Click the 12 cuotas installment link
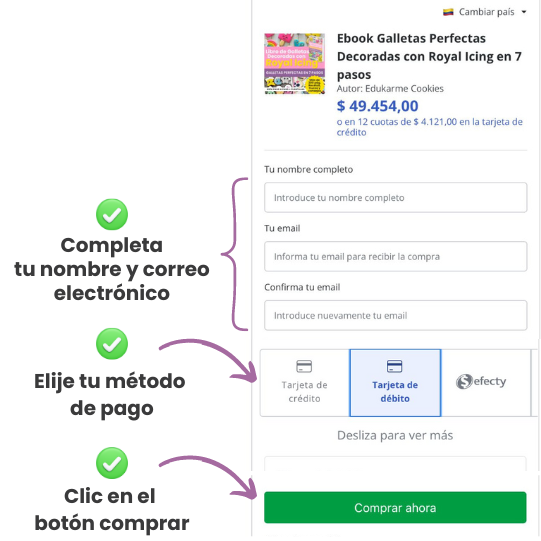 (430, 127)
